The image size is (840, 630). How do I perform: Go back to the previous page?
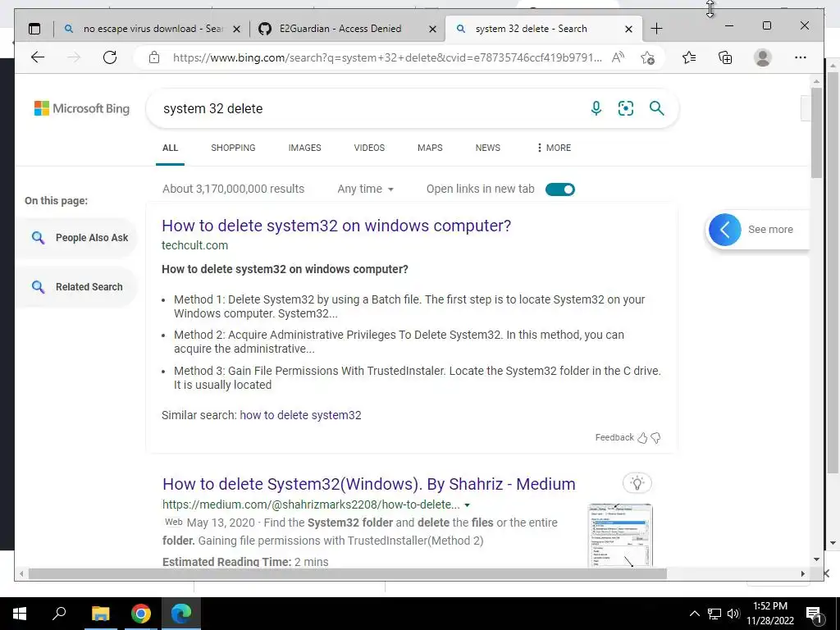tap(38, 57)
